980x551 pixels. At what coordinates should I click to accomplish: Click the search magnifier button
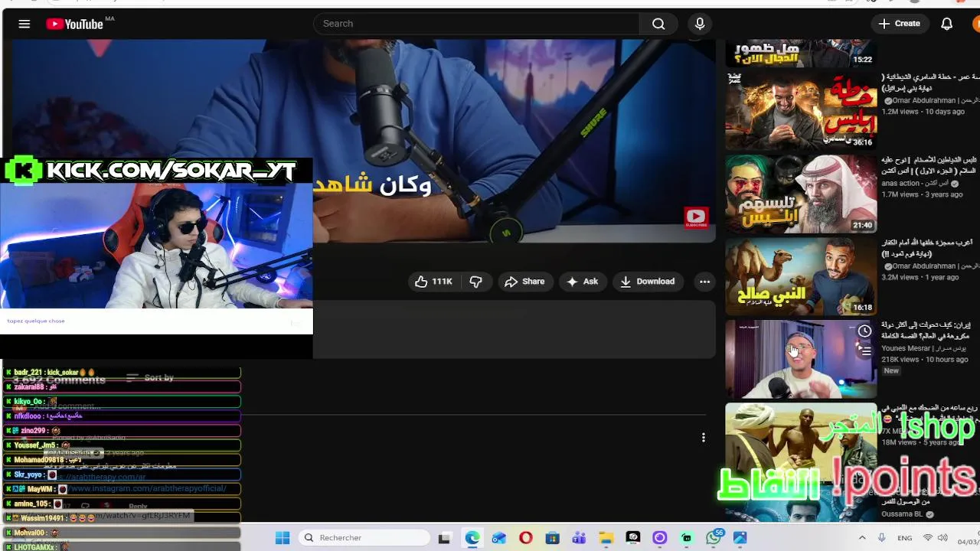(658, 24)
